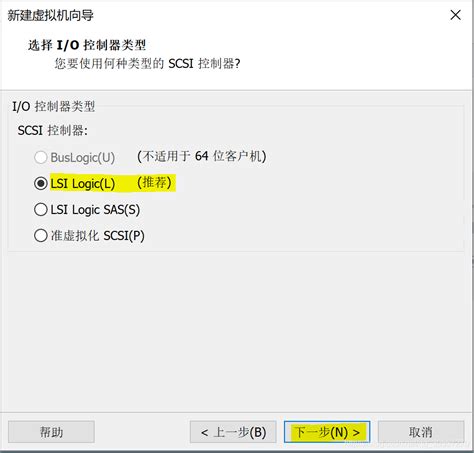This screenshot has height=453, width=474.
Task: Click the SCSI 控制器: label
Action: tap(53, 130)
